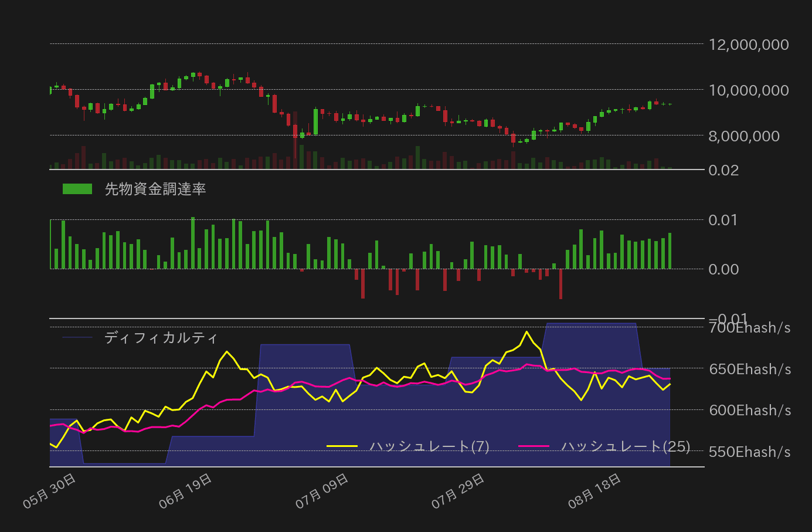Screen dimensions: 812x532
Task: Click the 550Ehash/s axis label
Action: click(750, 452)
